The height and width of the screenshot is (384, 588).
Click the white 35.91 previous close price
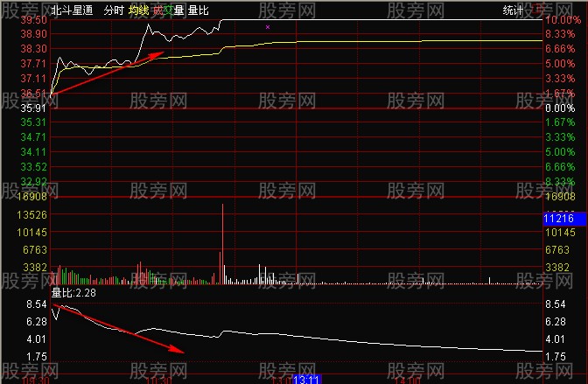click(x=34, y=108)
